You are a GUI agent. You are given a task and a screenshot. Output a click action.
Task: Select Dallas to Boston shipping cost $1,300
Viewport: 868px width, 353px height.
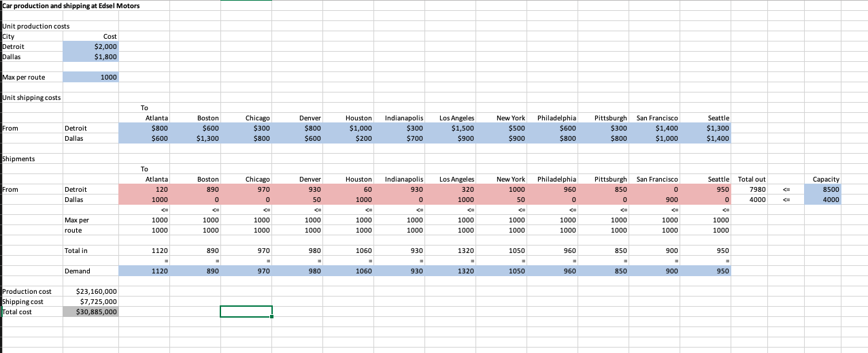pos(195,138)
